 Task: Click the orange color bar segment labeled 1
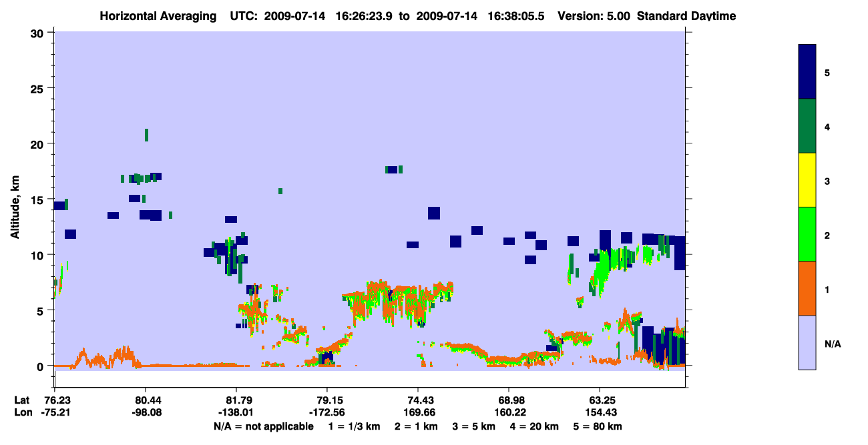[x=807, y=288]
